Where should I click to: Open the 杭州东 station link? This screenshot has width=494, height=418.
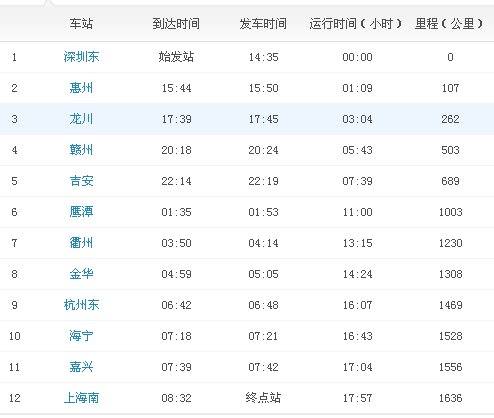[x=81, y=305]
